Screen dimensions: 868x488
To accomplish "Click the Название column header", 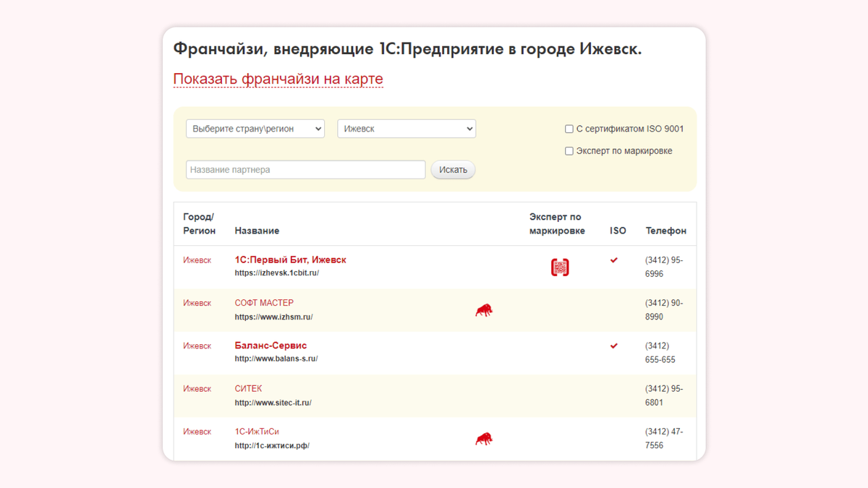I will point(257,231).
